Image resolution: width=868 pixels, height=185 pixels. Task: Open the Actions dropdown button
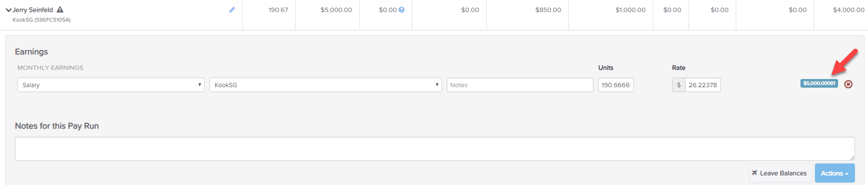tap(835, 173)
